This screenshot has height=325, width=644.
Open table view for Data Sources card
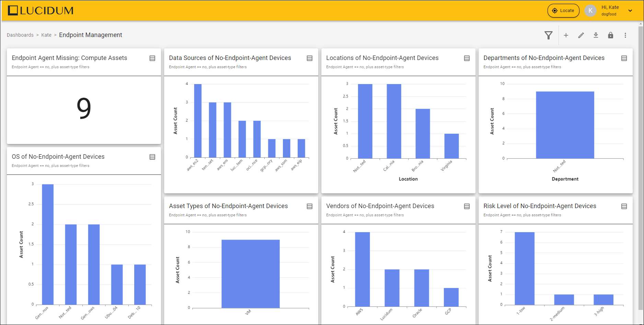tap(310, 58)
